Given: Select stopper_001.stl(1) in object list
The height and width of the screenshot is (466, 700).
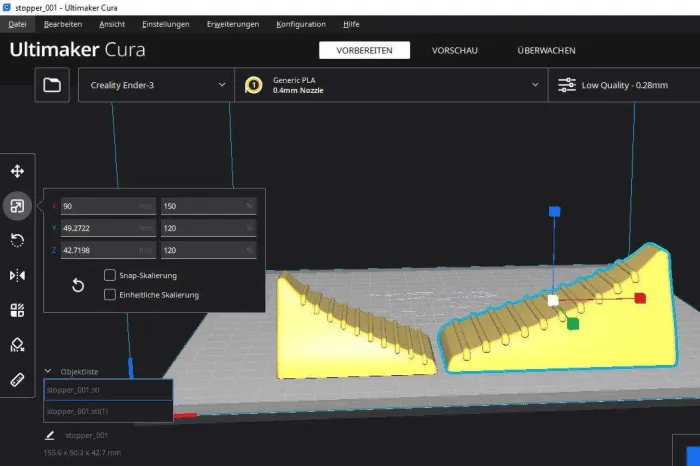Looking at the screenshot, I should [108, 411].
